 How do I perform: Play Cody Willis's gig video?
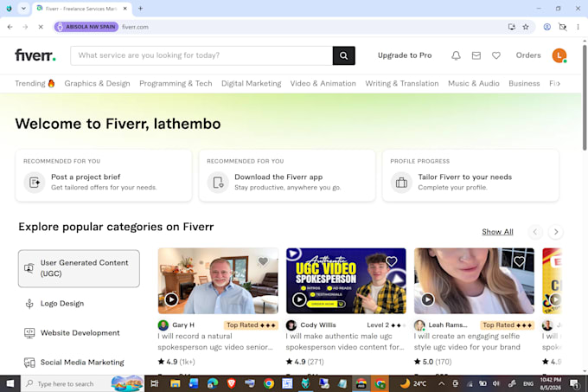tap(299, 299)
